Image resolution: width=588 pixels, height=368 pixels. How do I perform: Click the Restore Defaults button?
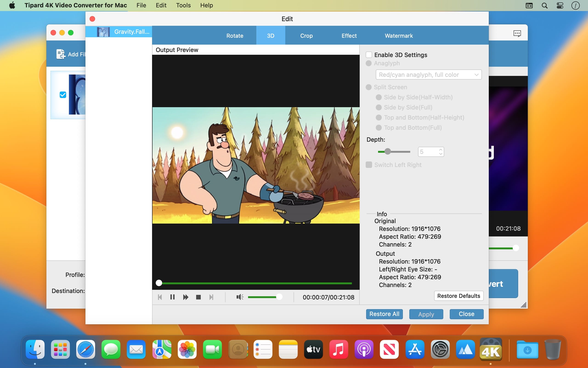point(459,296)
